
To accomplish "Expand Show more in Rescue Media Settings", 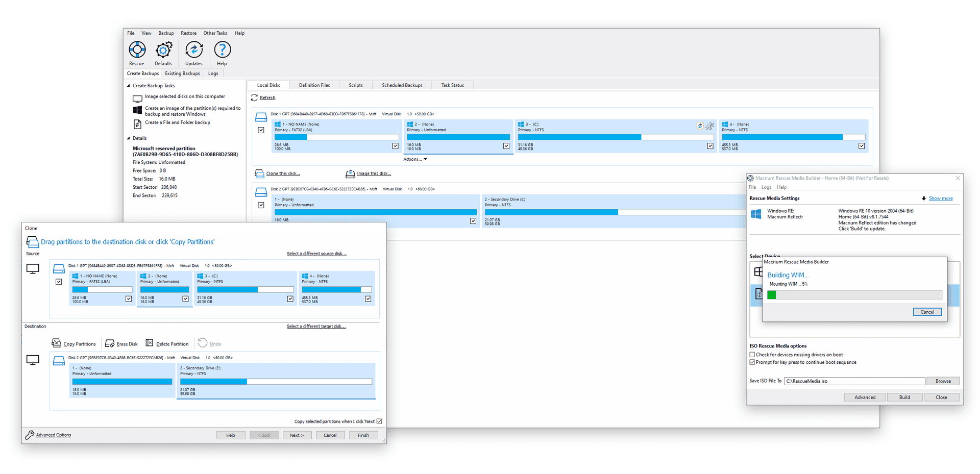I will [x=940, y=198].
